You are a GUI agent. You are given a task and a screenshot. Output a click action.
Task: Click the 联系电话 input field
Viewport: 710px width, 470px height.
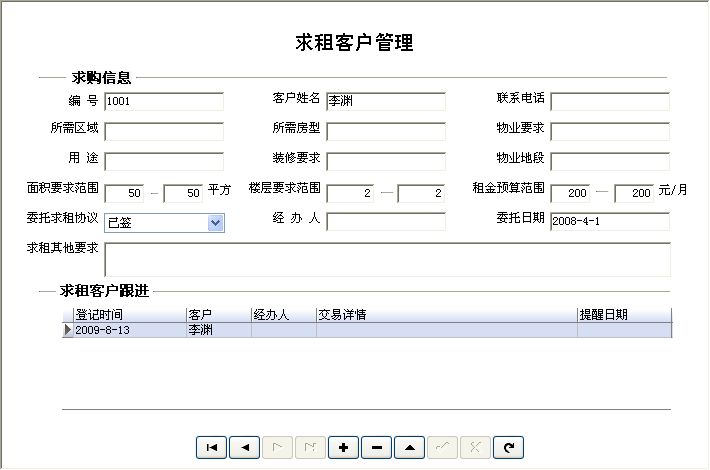[x=610, y=101]
